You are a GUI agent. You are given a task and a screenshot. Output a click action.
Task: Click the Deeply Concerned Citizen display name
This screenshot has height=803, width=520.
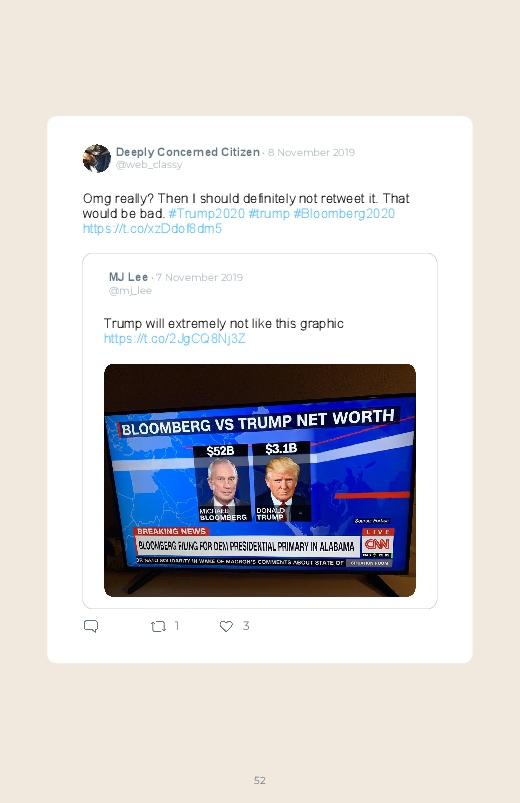coord(188,152)
